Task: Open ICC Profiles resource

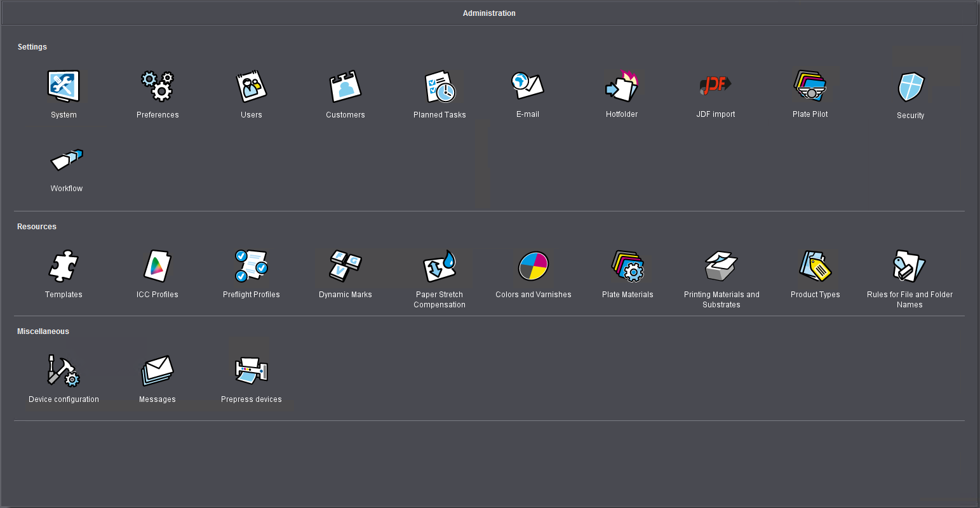Action: (158, 266)
